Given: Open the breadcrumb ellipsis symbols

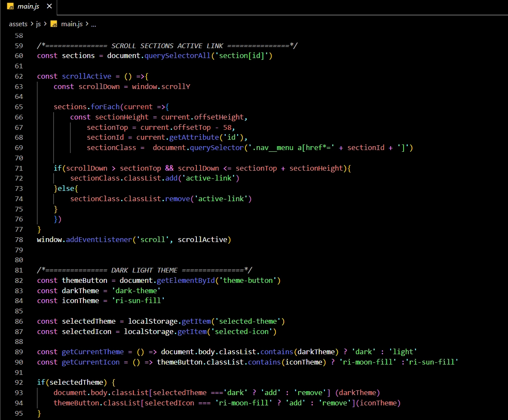Looking at the screenshot, I should (x=94, y=25).
